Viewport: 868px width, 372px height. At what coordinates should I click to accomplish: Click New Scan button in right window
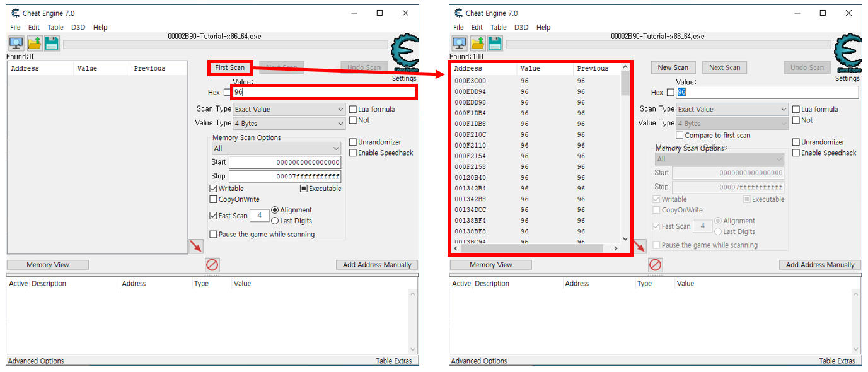click(x=673, y=67)
